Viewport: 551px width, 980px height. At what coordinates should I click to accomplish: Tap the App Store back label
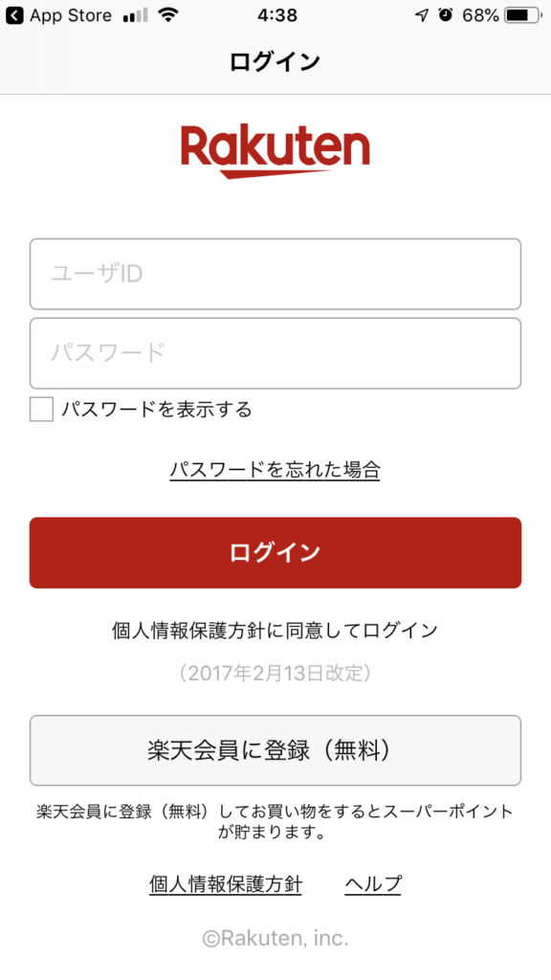click(x=71, y=15)
